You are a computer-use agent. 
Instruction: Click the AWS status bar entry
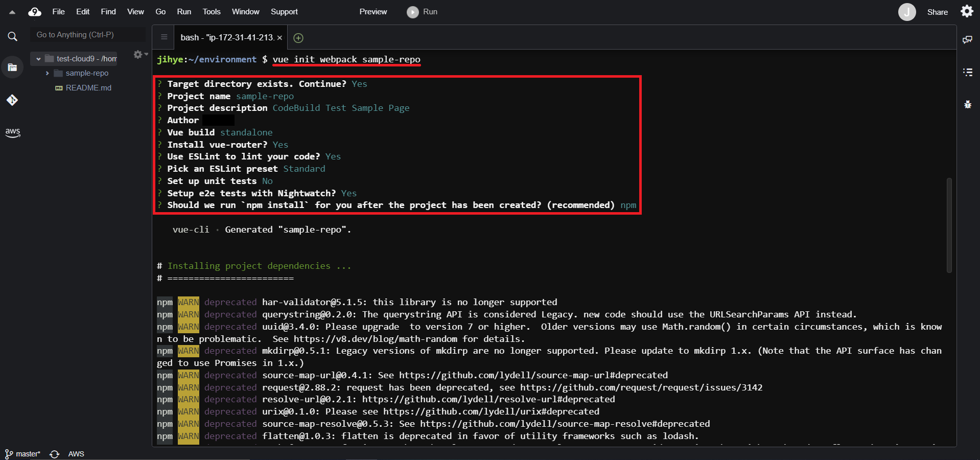tap(76, 454)
